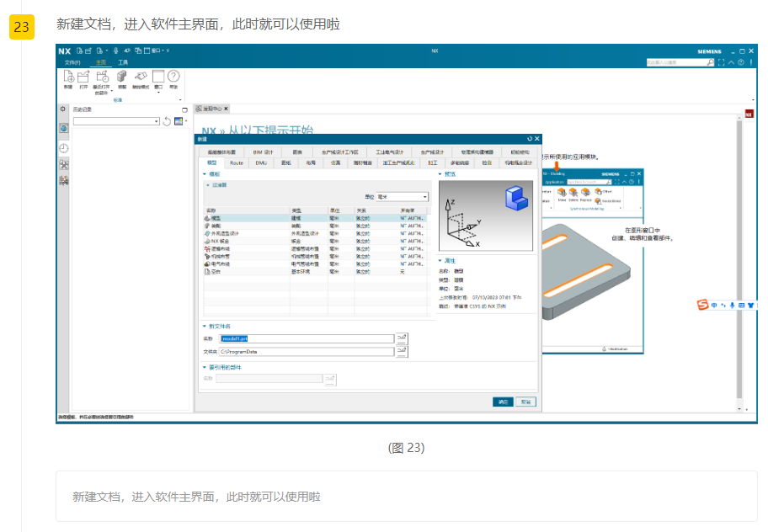Click the Help question-mark ribbon icon

(173, 77)
